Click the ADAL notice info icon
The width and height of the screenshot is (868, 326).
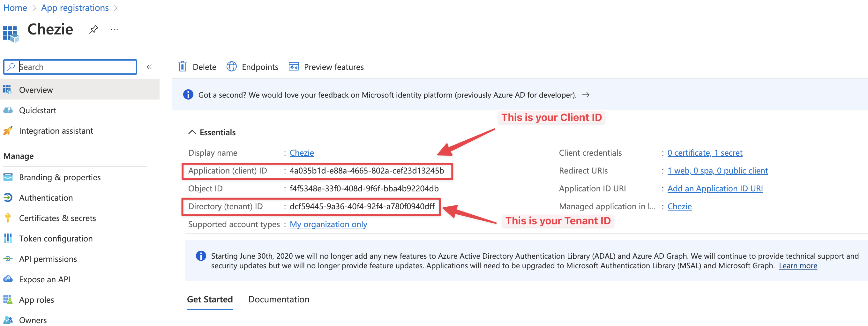(201, 256)
